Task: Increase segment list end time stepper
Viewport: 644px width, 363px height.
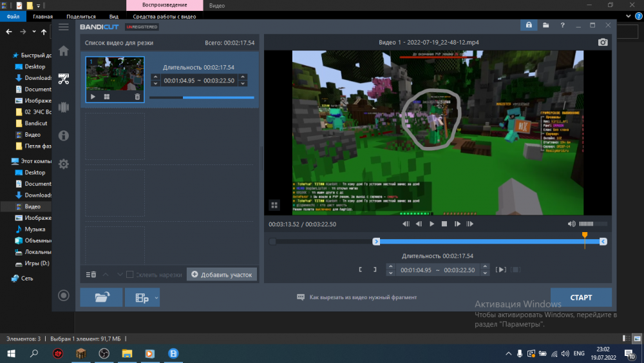Action: [243, 77]
